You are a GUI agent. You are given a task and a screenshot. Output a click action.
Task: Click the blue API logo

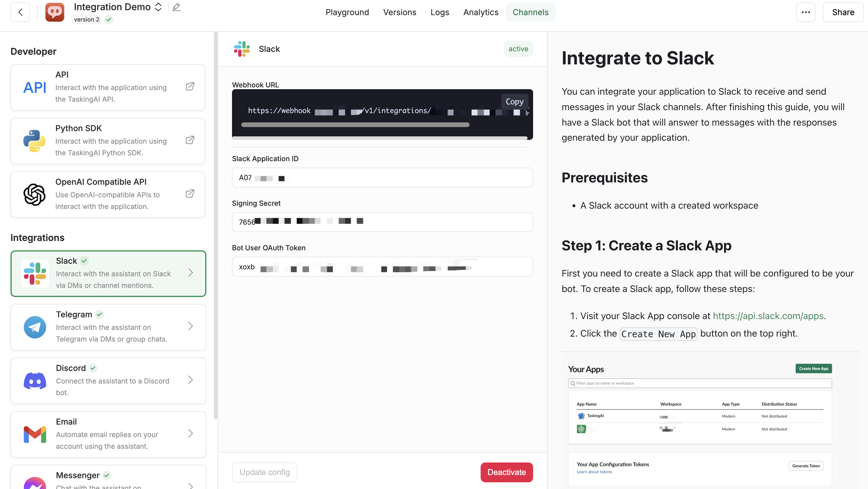[34, 87]
